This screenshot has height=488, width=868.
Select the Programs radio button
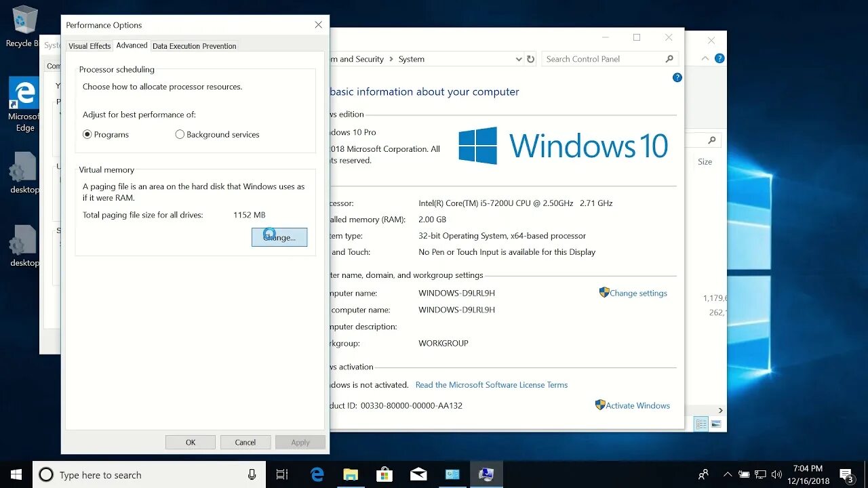87,135
